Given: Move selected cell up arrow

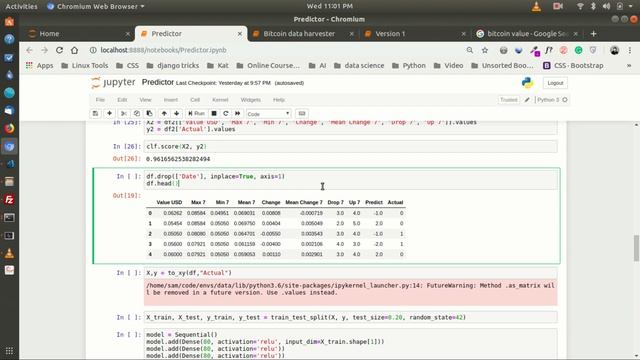Looking at the screenshot, I should coord(164,113).
